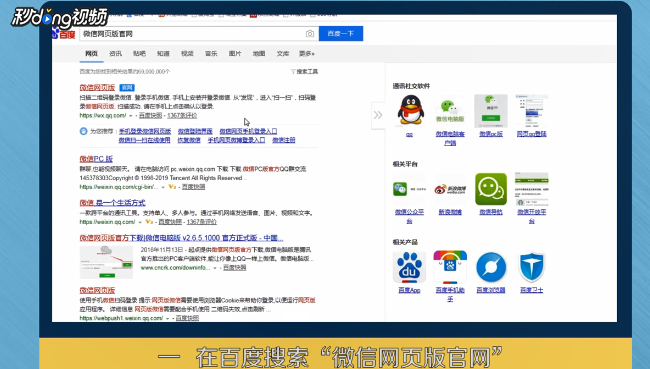Switch to the 图片 tab

(235, 53)
